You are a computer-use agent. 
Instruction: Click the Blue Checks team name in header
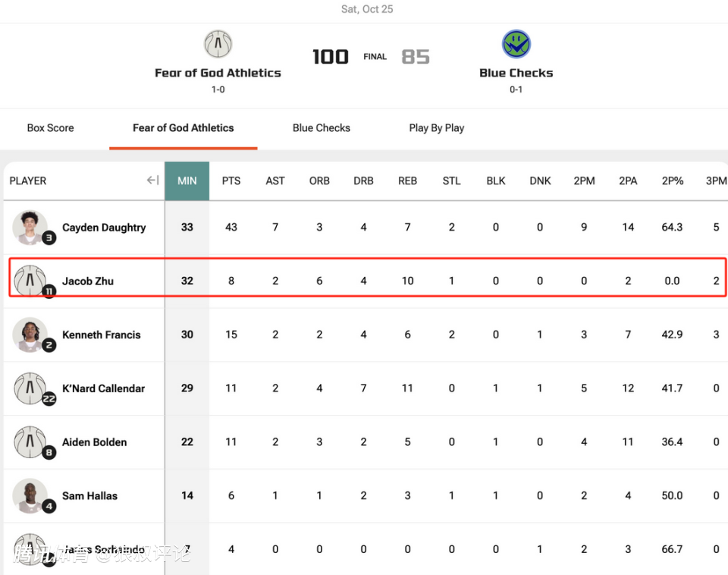pos(516,73)
